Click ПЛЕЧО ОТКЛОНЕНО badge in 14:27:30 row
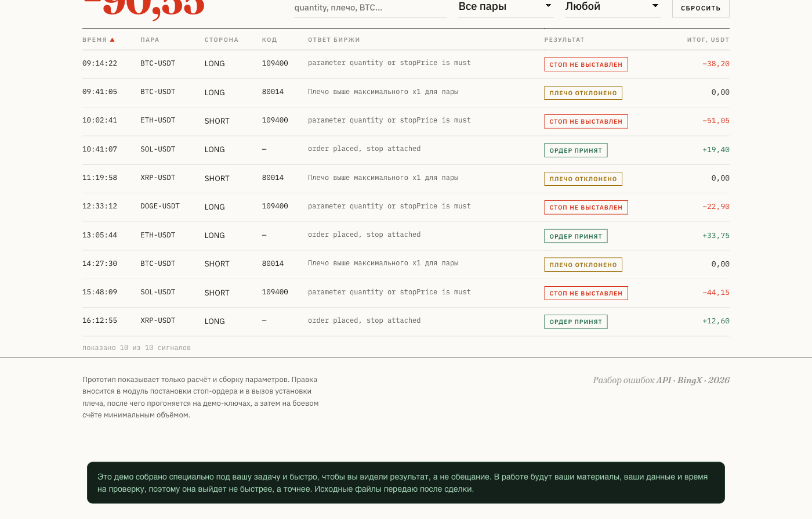812x519 pixels. click(583, 265)
